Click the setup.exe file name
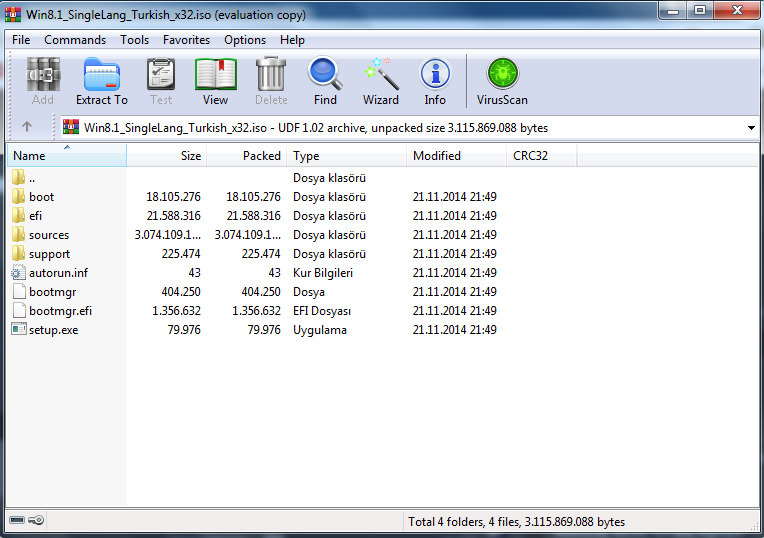764x538 pixels. pyautogui.click(x=54, y=330)
